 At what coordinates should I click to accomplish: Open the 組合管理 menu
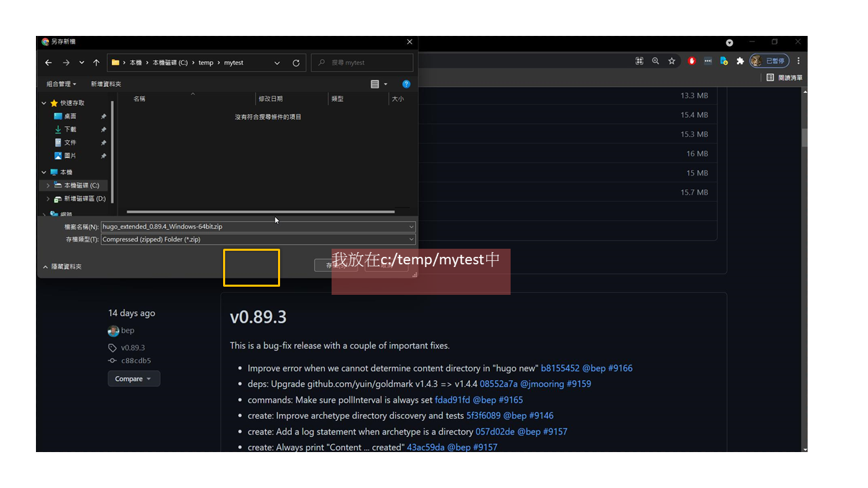(61, 84)
